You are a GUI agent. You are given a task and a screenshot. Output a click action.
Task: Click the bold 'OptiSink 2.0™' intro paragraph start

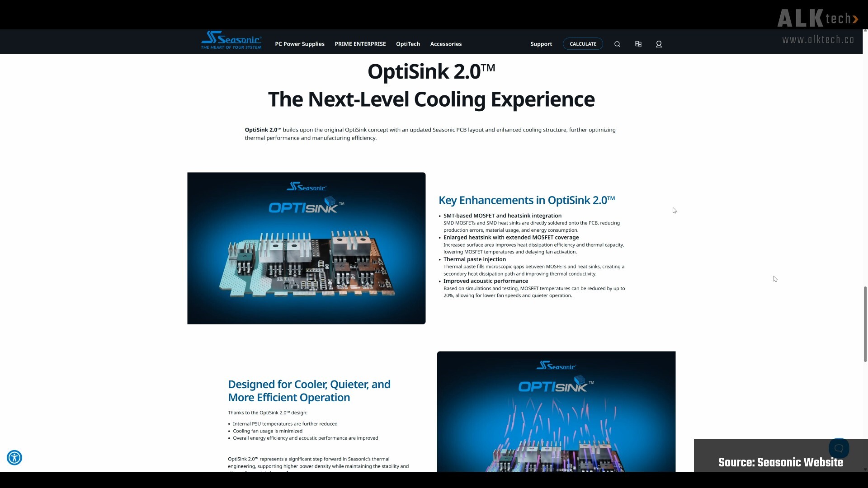coord(263,130)
